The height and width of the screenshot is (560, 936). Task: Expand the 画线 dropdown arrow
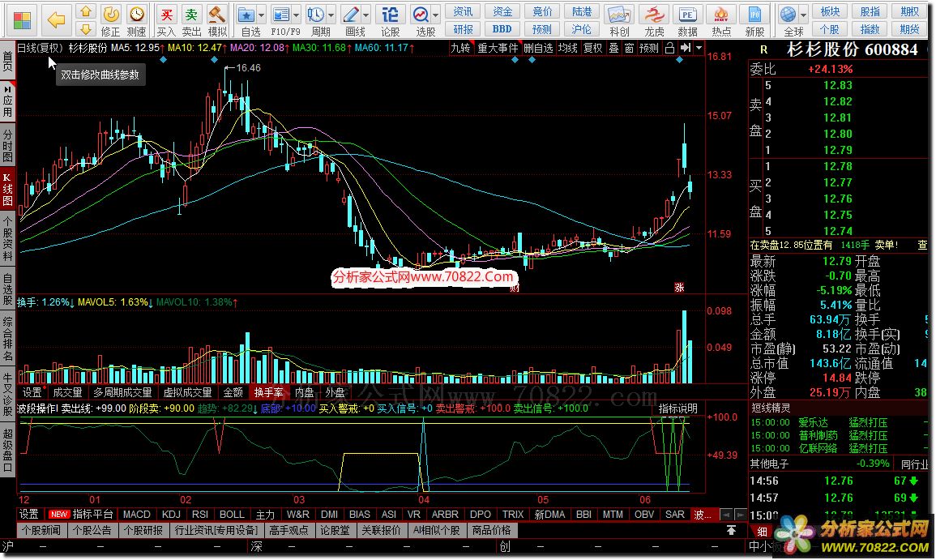366,15
